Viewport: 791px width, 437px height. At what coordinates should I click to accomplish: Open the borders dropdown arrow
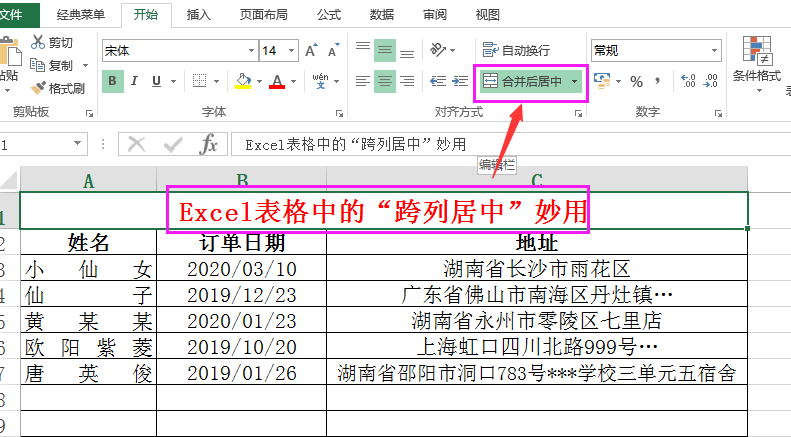coord(216,81)
